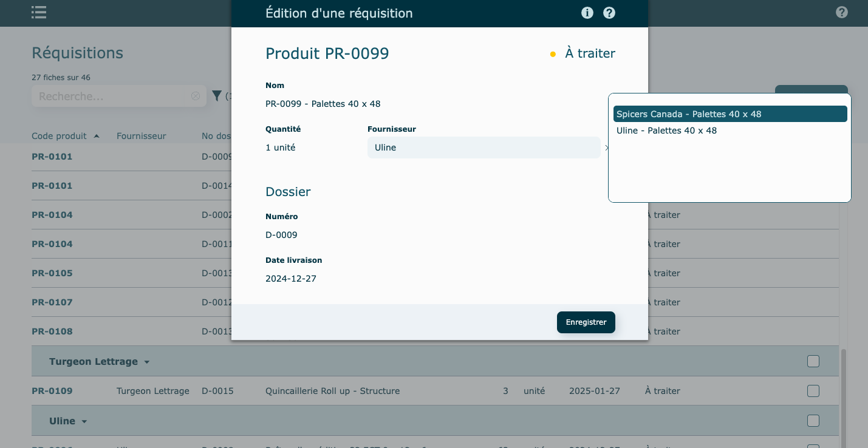Click the yellow status dot beside À traiter
The height and width of the screenshot is (448, 868).
[553, 54]
